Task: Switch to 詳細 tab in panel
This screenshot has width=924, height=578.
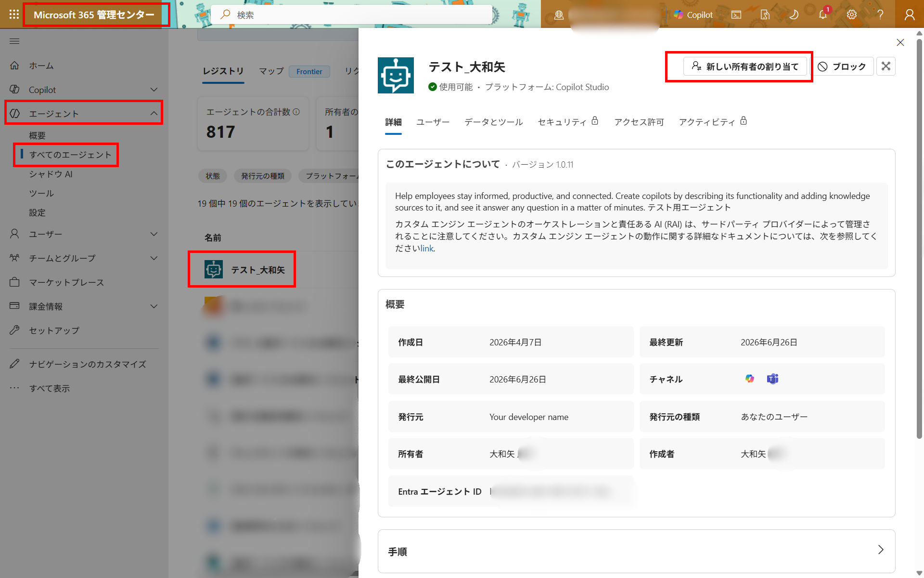Action: click(x=393, y=122)
